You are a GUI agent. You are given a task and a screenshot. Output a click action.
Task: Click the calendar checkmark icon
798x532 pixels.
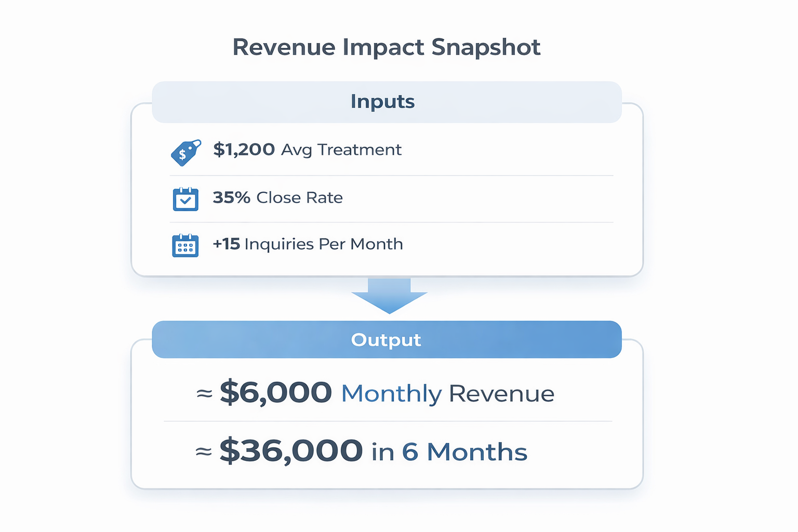pos(185,199)
